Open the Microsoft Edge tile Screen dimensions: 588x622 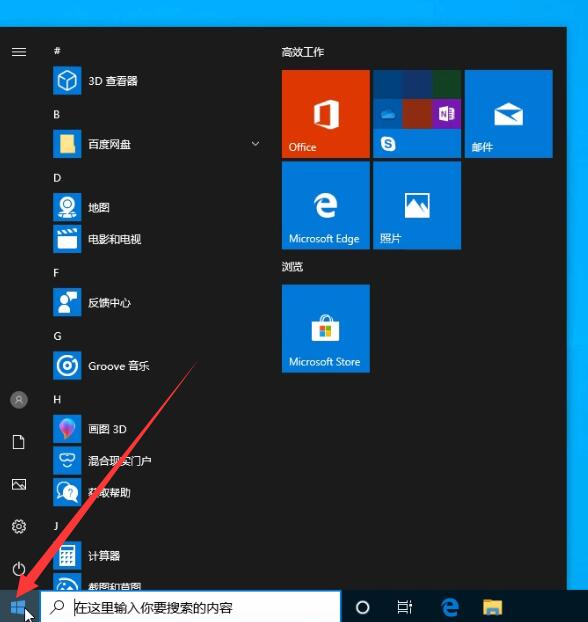tap(326, 205)
